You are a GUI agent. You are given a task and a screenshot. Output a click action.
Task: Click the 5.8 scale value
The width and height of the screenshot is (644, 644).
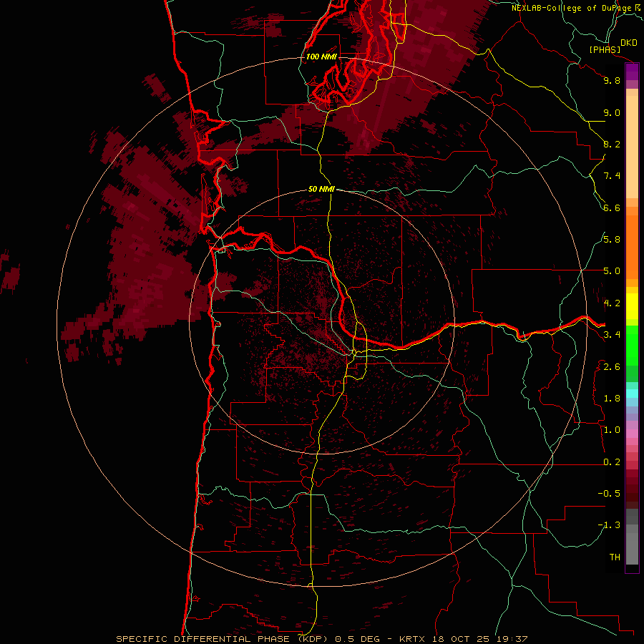point(612,240)
